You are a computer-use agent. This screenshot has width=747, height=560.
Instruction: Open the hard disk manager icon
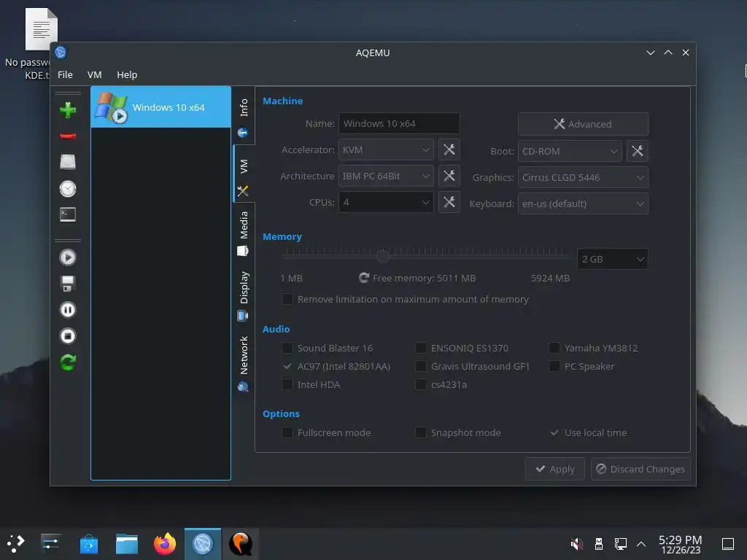(x=68, y=163)
